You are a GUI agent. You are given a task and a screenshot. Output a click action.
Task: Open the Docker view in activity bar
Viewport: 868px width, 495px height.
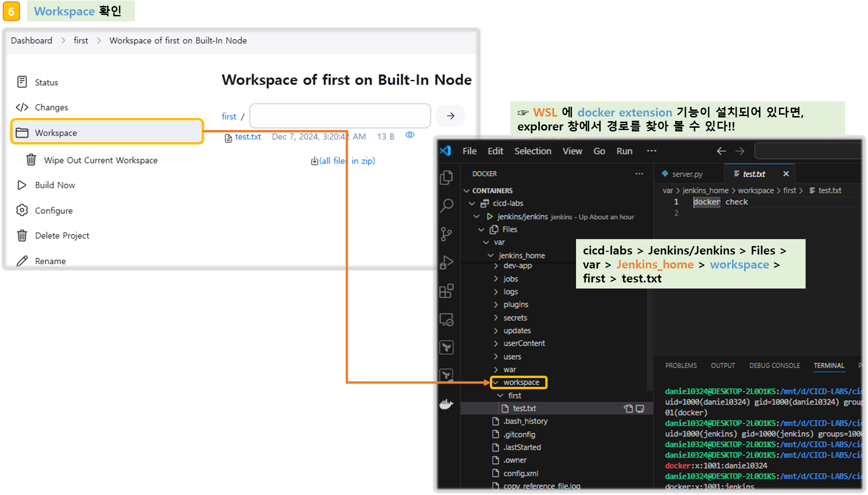point(447,404)
